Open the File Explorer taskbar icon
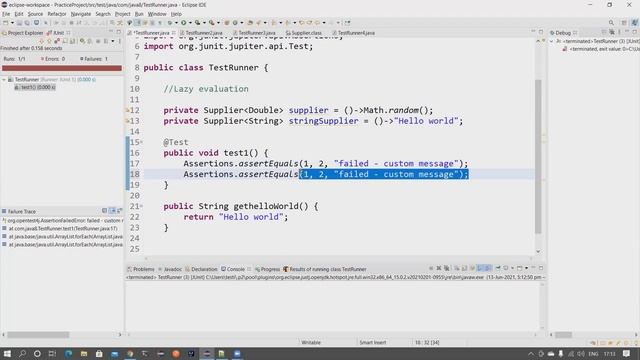Screen dimensions: 640x360 point(84,353)
